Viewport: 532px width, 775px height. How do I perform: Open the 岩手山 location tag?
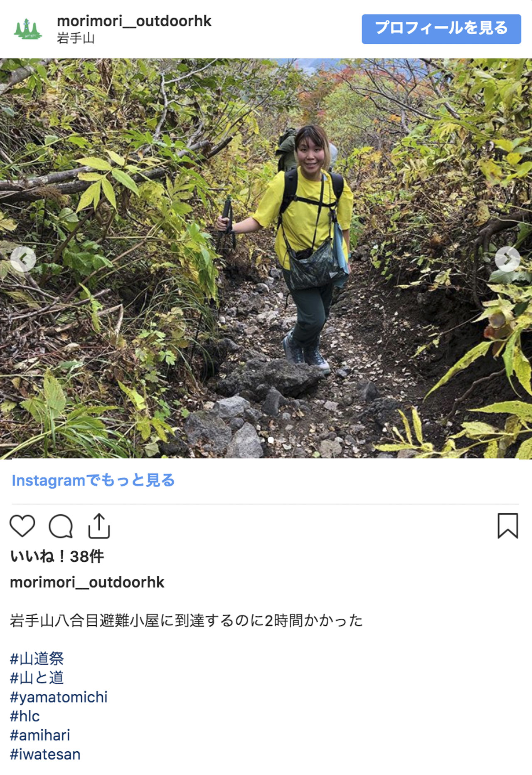(76, 38)
